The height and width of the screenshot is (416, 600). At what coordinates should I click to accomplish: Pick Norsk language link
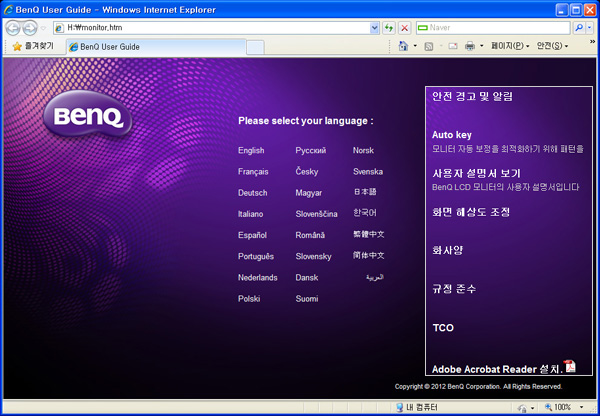click(363, 150)
